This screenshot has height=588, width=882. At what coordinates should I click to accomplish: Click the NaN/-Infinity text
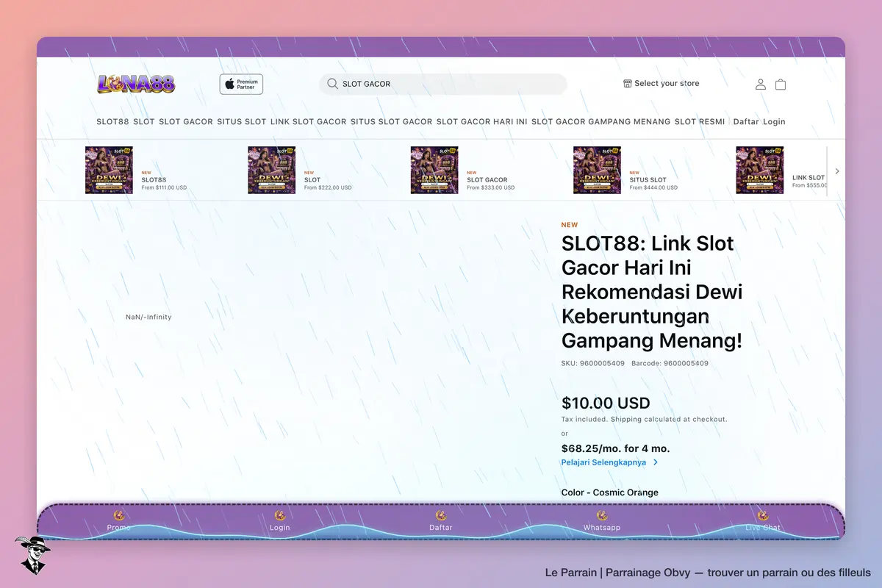pos(148,317)
